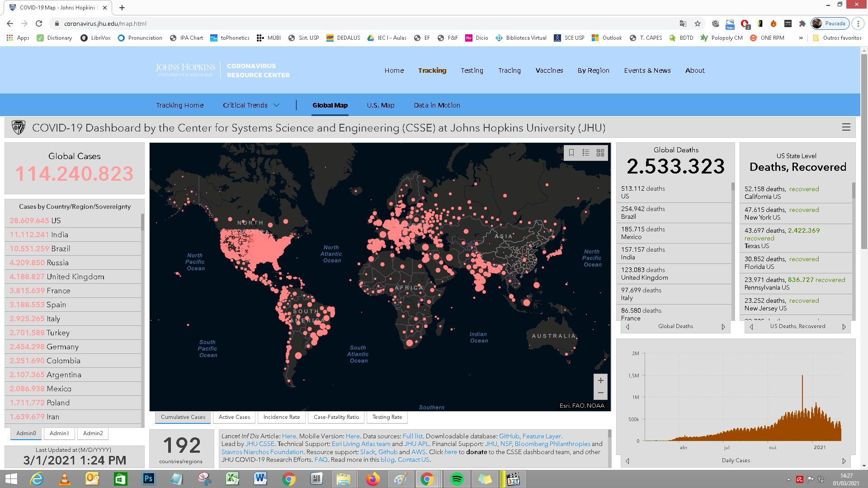Open Spotify from the taskbar

457,479
